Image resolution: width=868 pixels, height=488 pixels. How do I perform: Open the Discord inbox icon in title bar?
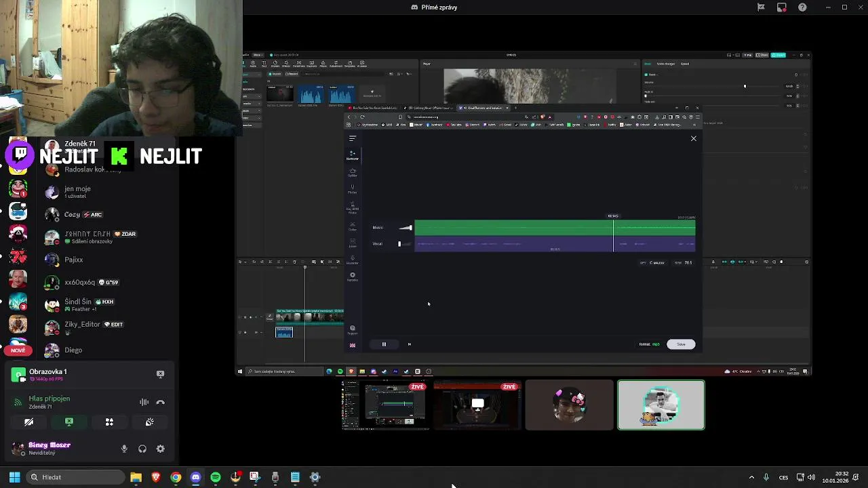[x=781, y=7]
